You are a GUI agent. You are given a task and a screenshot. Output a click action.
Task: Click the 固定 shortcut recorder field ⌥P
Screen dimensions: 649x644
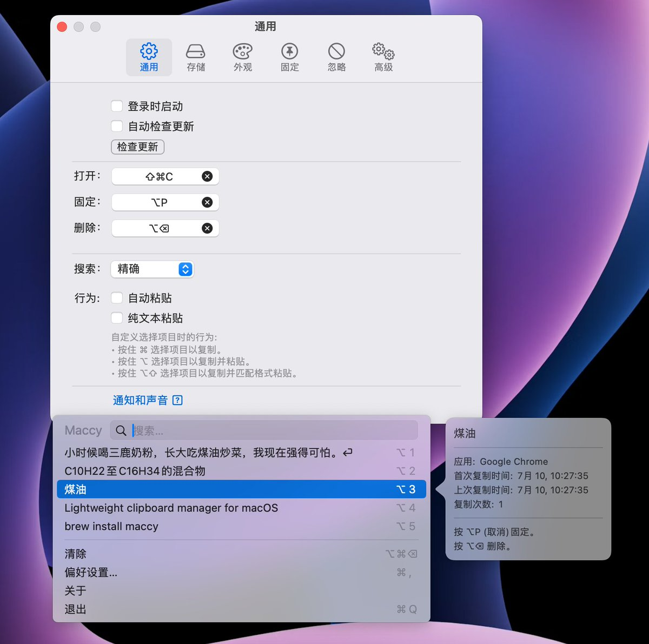pos(165,202)
